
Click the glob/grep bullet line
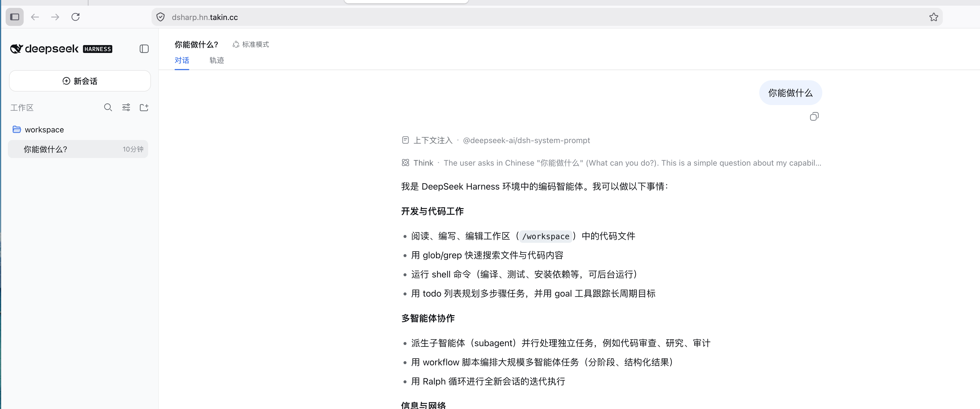487,255
